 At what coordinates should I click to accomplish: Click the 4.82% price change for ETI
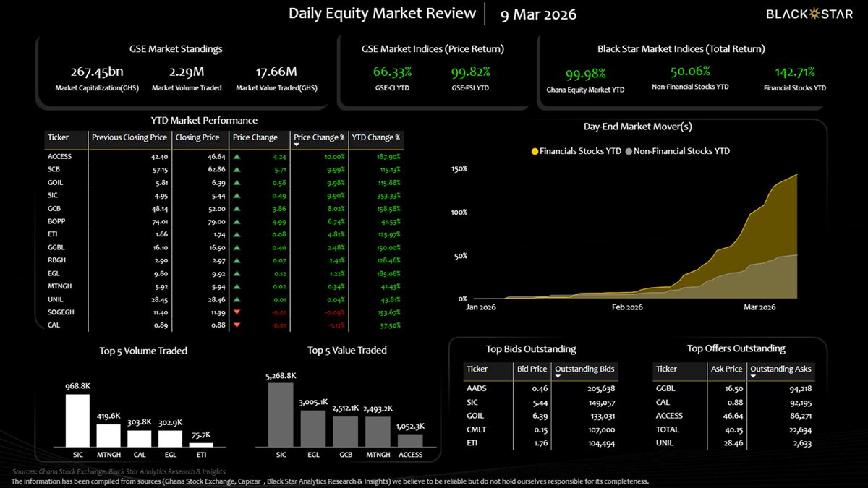click(334, 234)
